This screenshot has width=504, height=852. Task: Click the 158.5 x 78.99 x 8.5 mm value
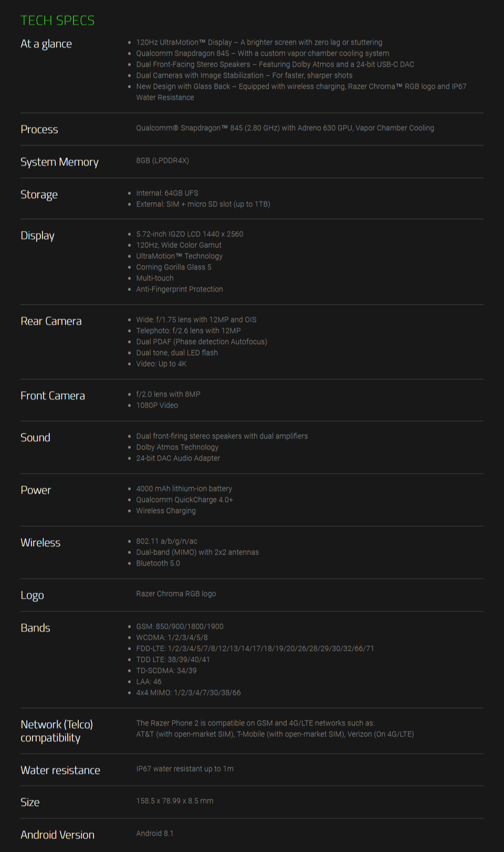tap(175, 801)
